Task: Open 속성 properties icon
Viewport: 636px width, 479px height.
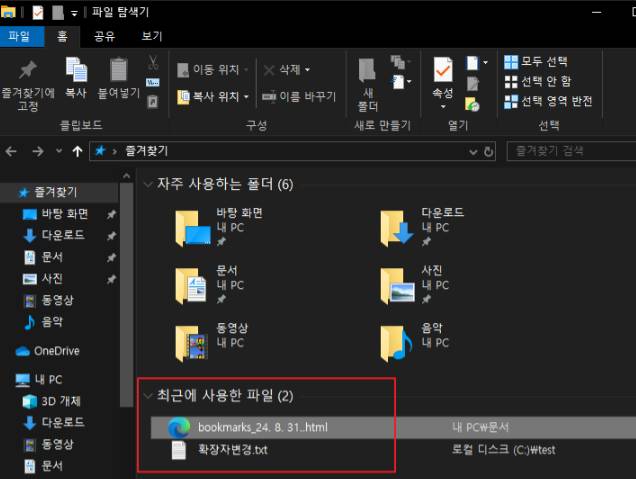Action: click(x=442, y=72)
